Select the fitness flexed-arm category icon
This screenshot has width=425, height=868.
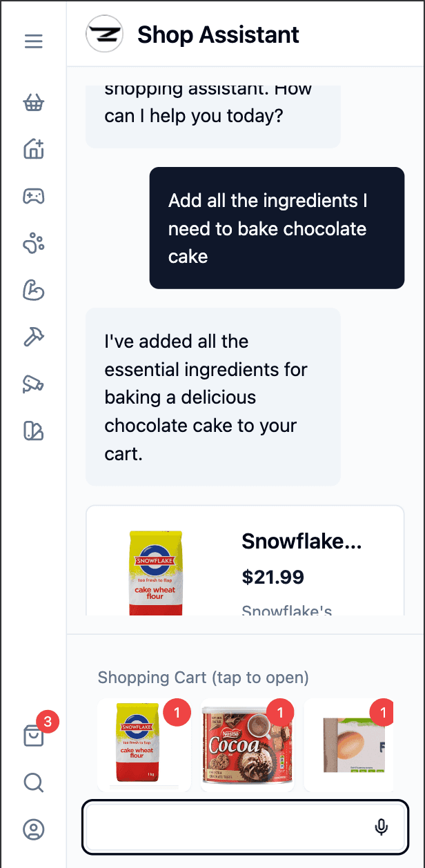click(x=33, y=290)
